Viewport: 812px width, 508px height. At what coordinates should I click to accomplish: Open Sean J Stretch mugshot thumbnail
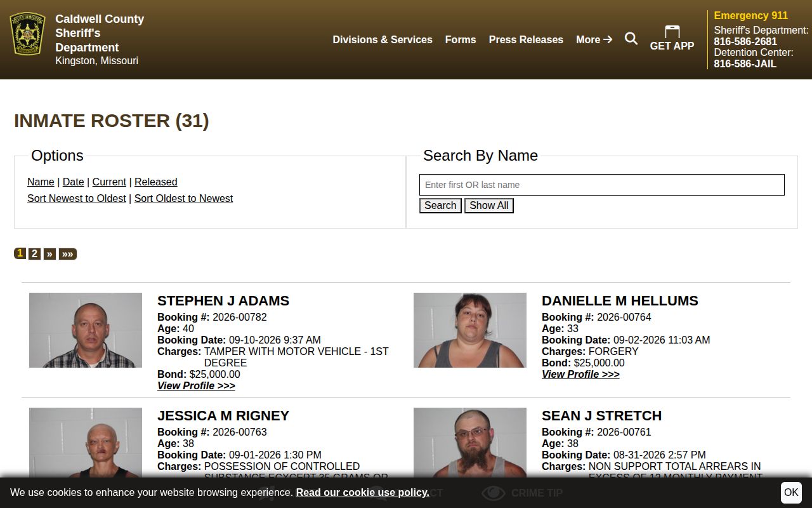pos(470,443)
